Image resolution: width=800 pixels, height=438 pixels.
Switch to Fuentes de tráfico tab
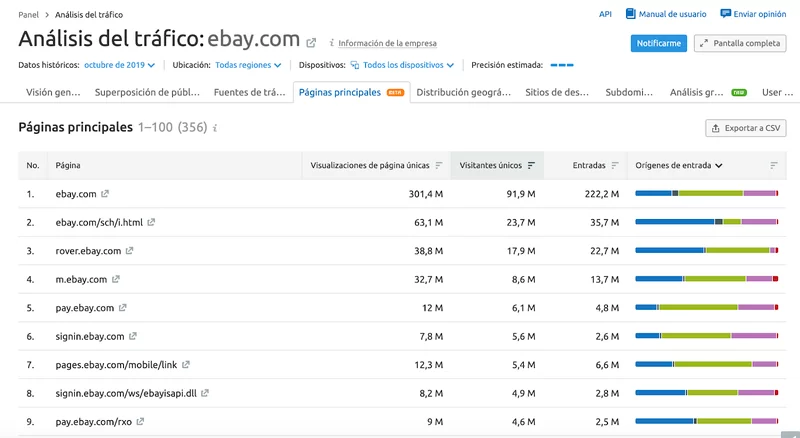pos(249,92)
